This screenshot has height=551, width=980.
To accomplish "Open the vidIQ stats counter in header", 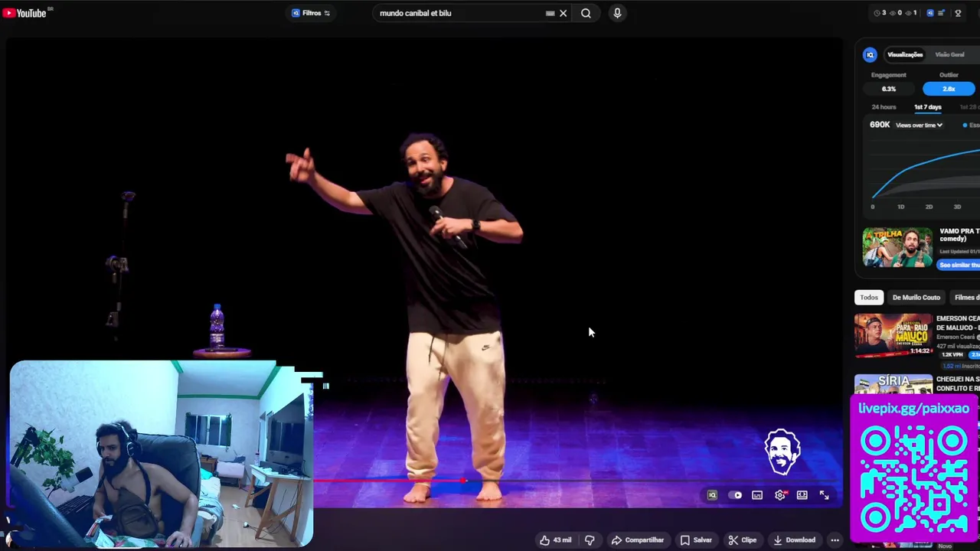I will pyautogui.click(x=896, y=13).
